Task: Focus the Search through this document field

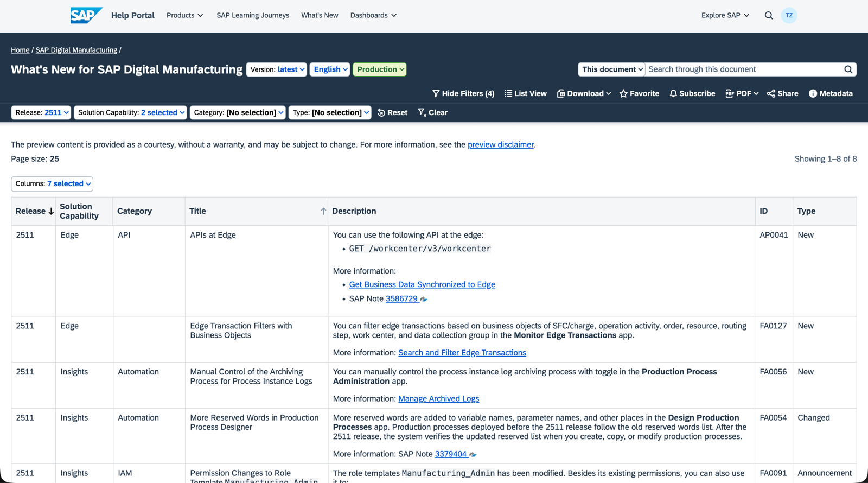Action: pos(744,69)
